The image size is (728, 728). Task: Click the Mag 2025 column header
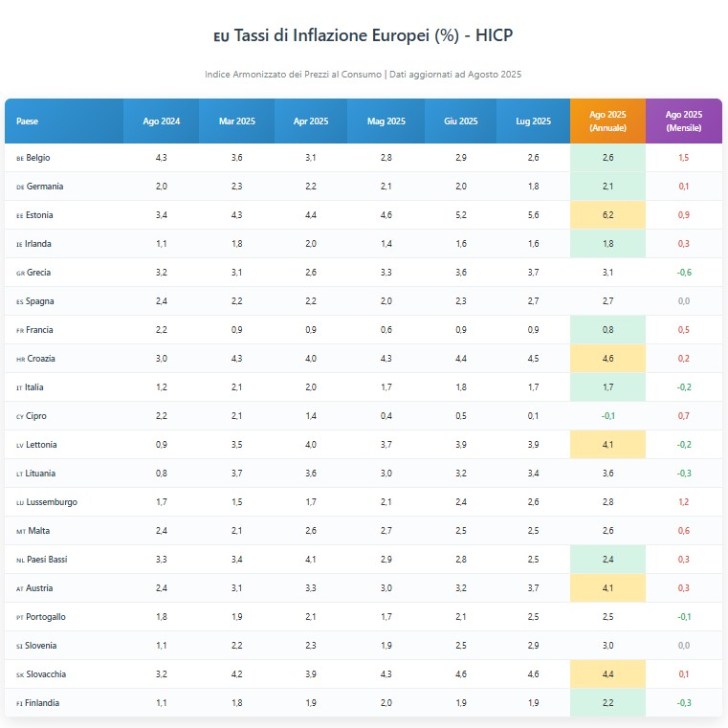point(386,121)
